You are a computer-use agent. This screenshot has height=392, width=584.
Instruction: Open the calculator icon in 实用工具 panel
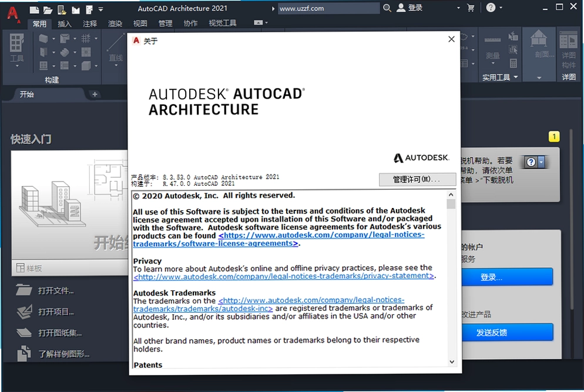click(513, 63)
